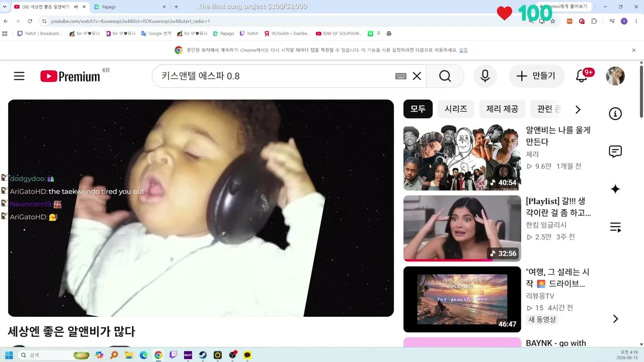Close the Papago tab

coord(164,7)
